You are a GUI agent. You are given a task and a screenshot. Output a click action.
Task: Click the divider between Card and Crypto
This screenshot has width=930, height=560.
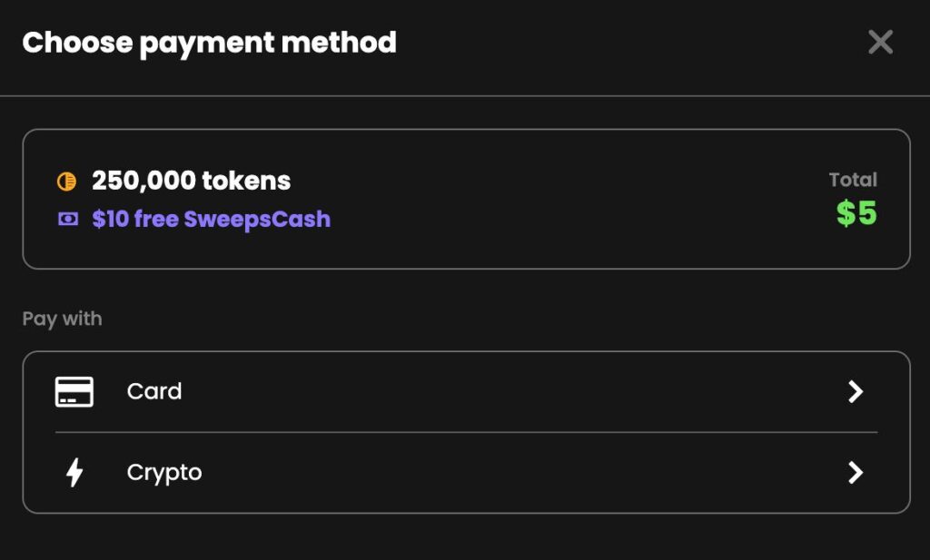pyautogui.click(x=466, y=433)
